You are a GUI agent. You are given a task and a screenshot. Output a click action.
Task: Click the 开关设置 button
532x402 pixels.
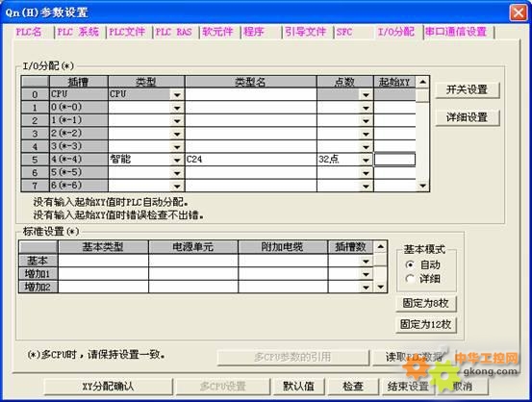(468, 89)
